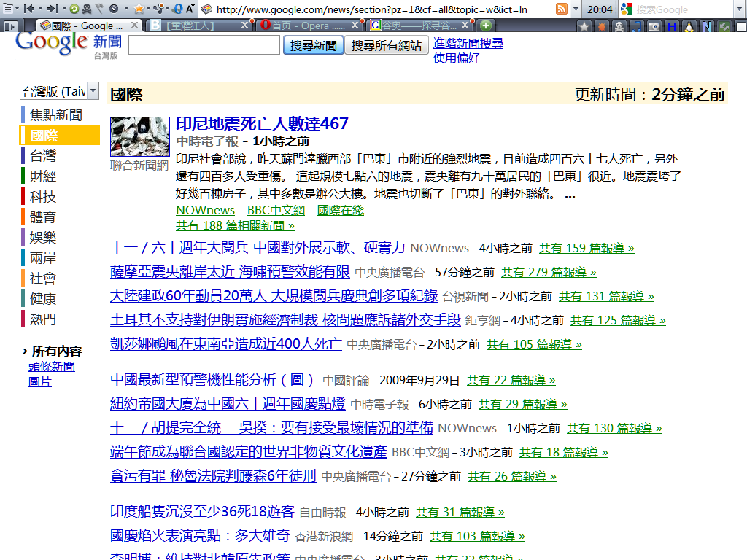
Task: Open the fast forward dropdown arrow
Action: coord(64,9)
